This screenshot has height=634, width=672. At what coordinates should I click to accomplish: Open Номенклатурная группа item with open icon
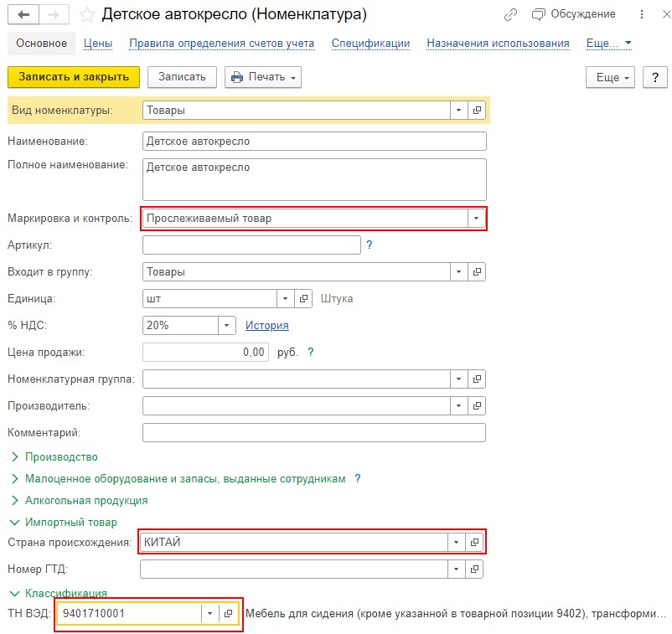pos(477,379)
